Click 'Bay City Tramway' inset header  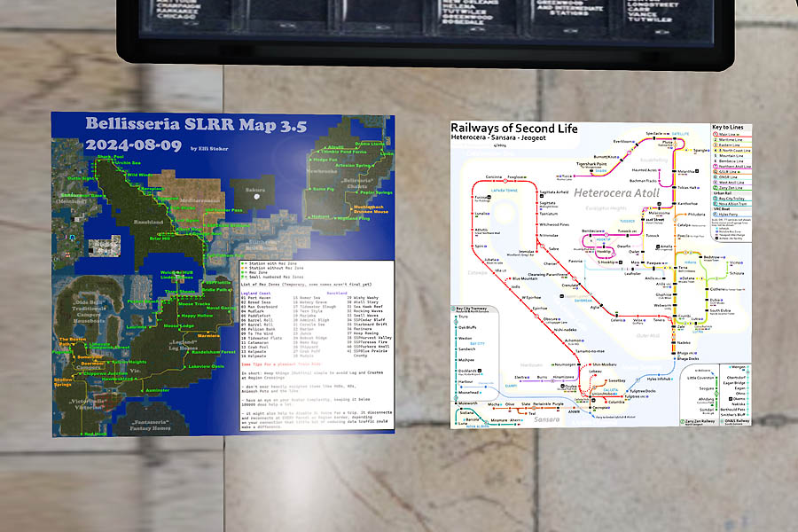470,309
